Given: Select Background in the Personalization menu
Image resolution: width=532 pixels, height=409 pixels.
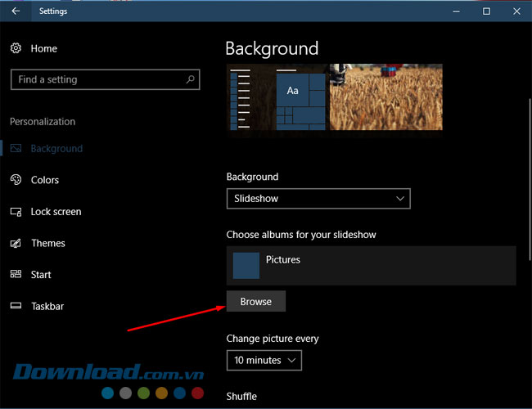Looking at the screenshot, I should [x=56, y=149].
